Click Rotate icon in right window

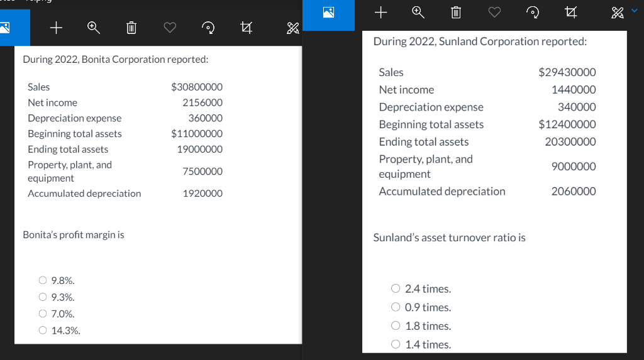533,13
